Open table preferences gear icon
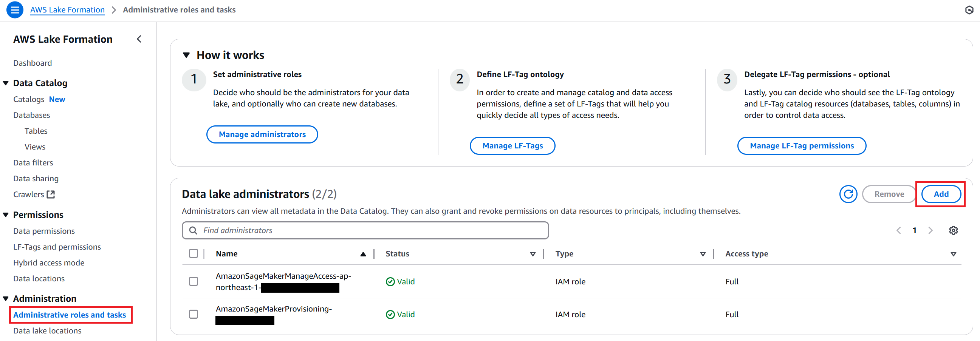Image resolution: width=980 pixels, height=341 pixels. 953,230
